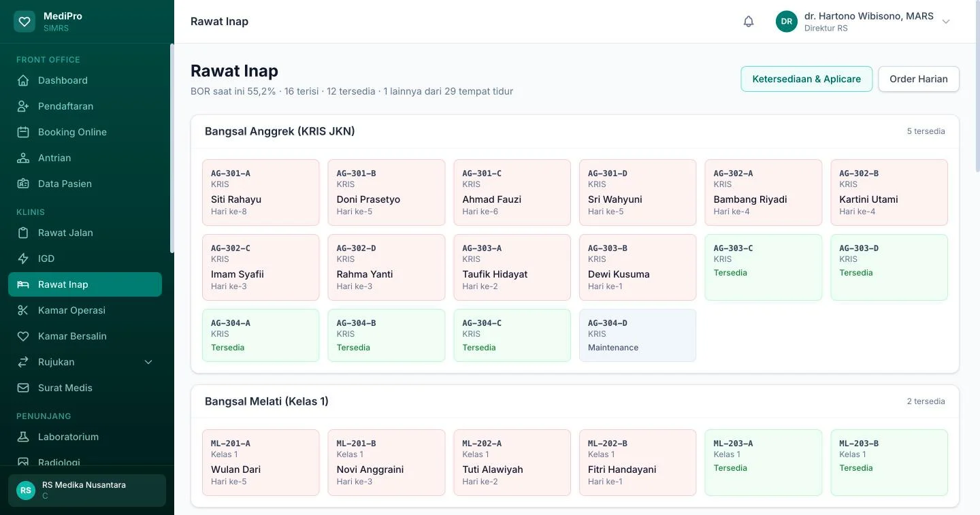Click the DR user avatar
Image resolution: width=980 pixels, height=515 pixels.
787,21
